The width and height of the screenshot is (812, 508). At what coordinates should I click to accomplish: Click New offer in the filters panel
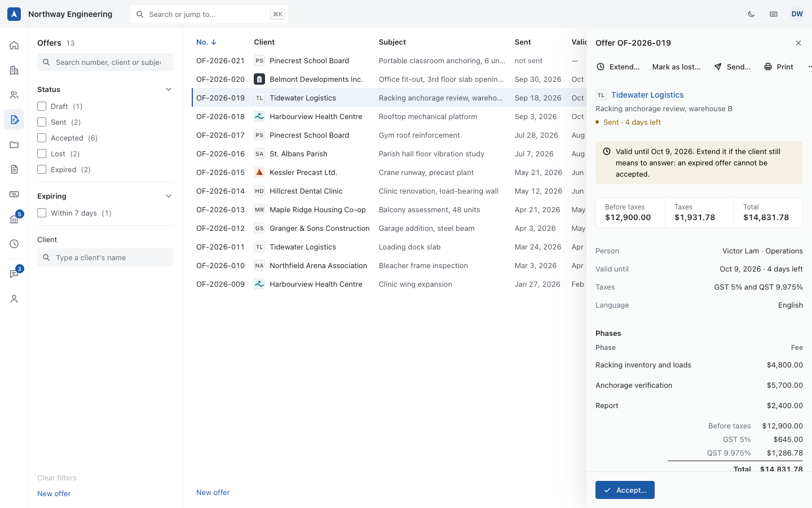pyautogui.click(x=54, y=493)
